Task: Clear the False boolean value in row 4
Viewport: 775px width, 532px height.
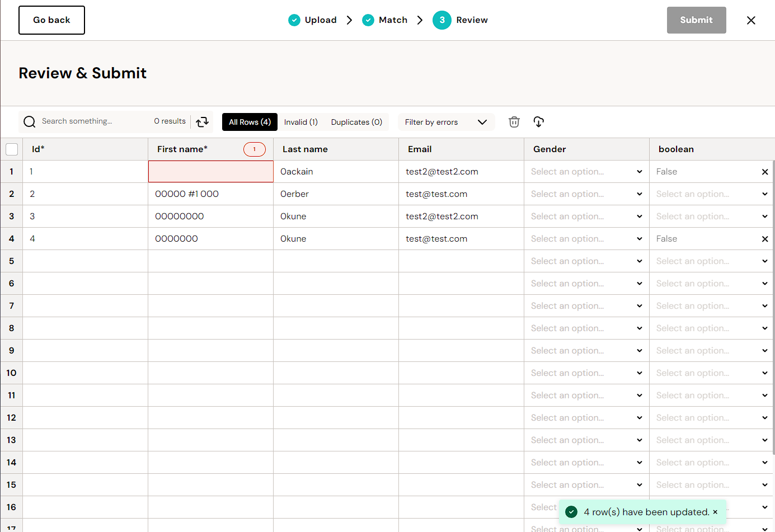Action: coord(764,239)
